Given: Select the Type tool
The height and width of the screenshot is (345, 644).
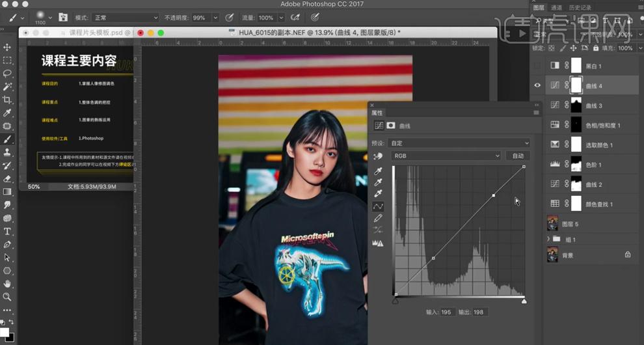Looking at the screenshot, I should [x=7, y=232].
